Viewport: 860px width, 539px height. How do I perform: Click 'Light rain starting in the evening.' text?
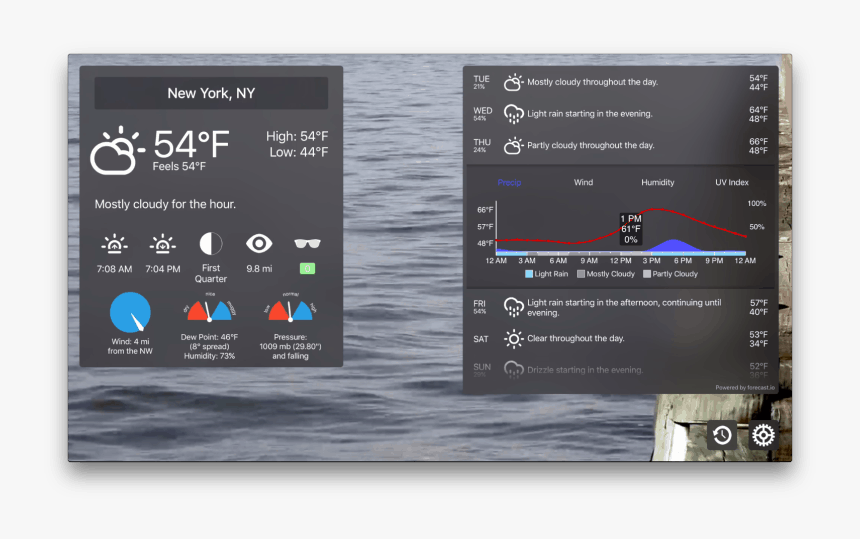coord(590,114)
